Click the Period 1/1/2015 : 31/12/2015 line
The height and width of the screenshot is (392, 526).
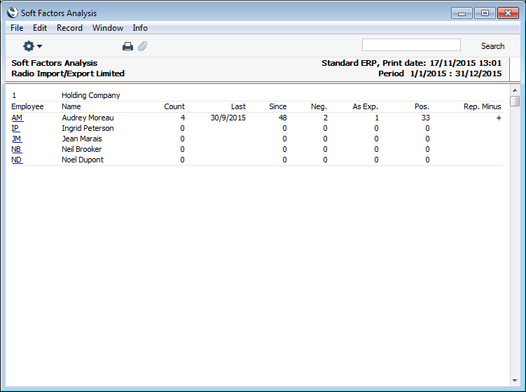click(440, 73)
